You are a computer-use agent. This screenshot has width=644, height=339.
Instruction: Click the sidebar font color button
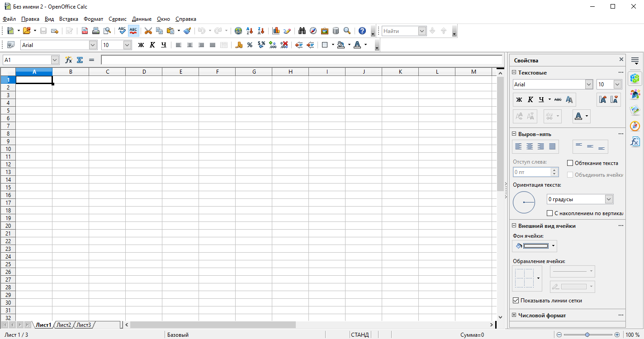pyautogui.click(x=578, y=116)
